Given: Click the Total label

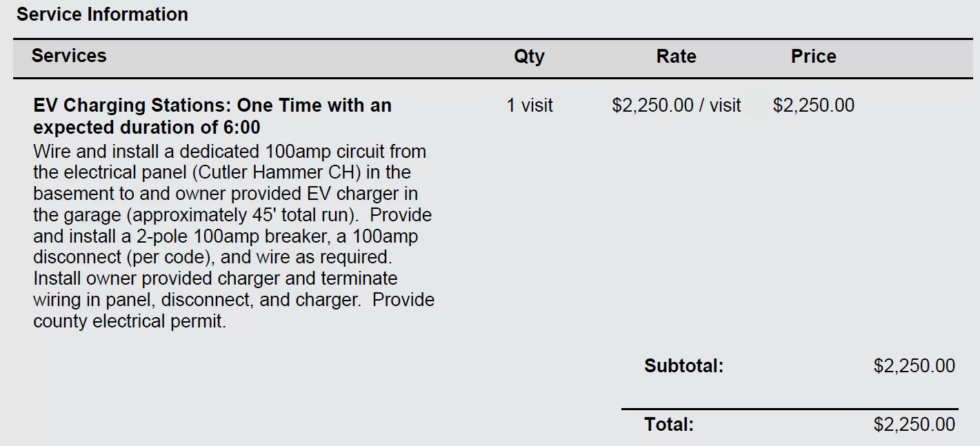Looking at the screenshot, I should click(669, 424).
